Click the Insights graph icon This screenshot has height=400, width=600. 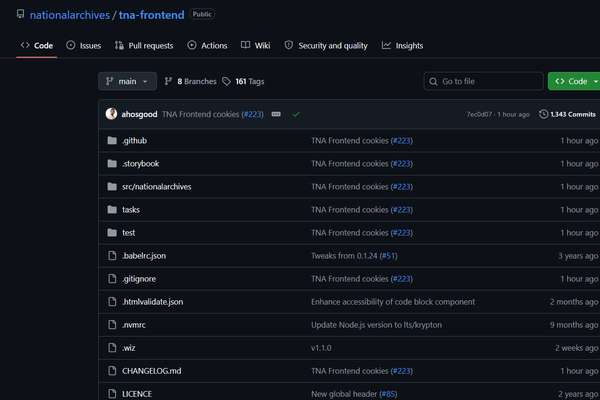386,45
